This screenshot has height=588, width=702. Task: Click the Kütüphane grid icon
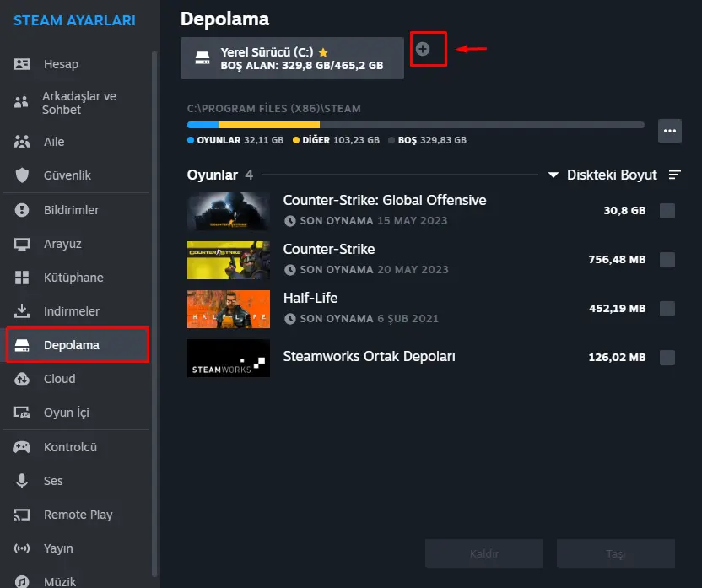[22, 278]
